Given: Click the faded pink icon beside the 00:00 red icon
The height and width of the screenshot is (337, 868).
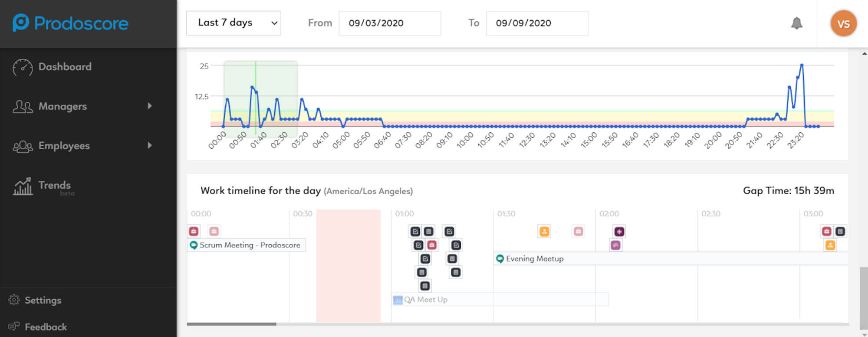Looking at the screenshot, I should tap(214, 231).
